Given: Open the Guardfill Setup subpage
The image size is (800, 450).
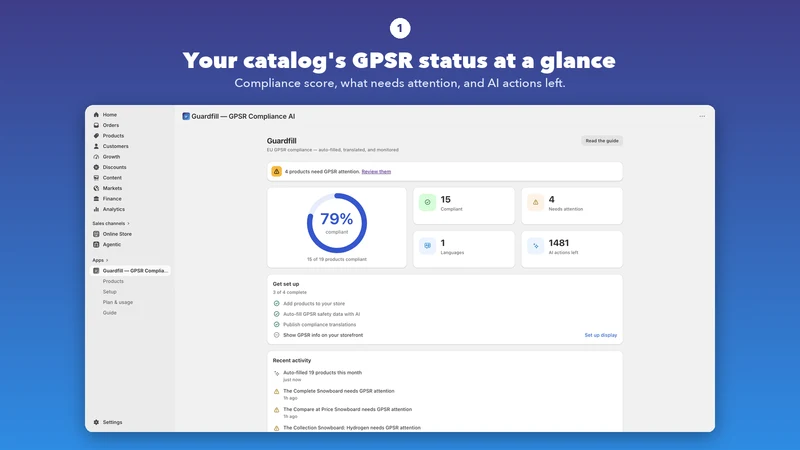Looking at the screenshot, I should 110,292.
